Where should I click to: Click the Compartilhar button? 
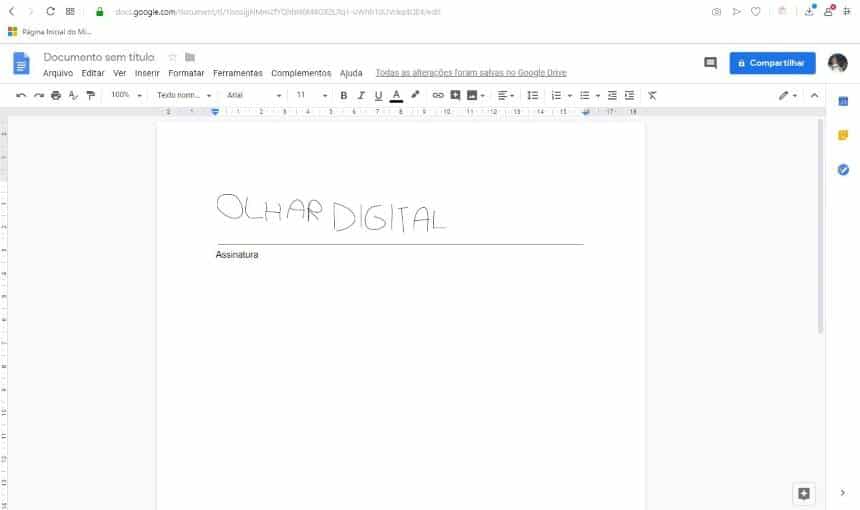point(772,63)
